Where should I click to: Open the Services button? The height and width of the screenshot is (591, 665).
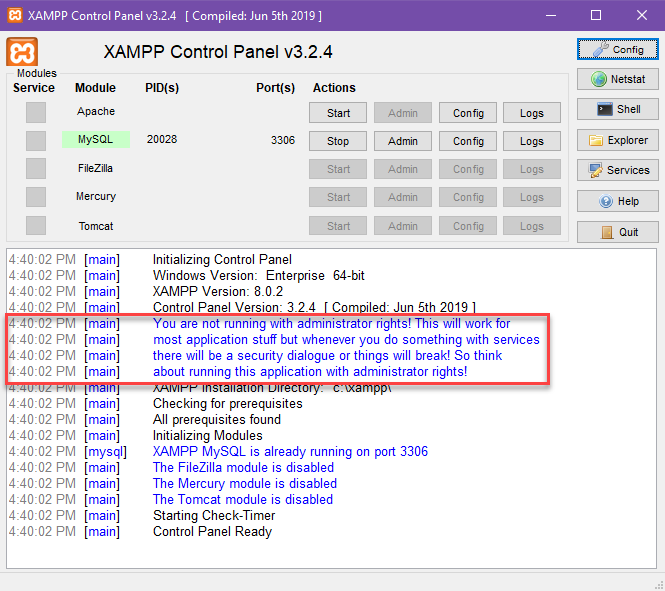click(x=618, y=170)
